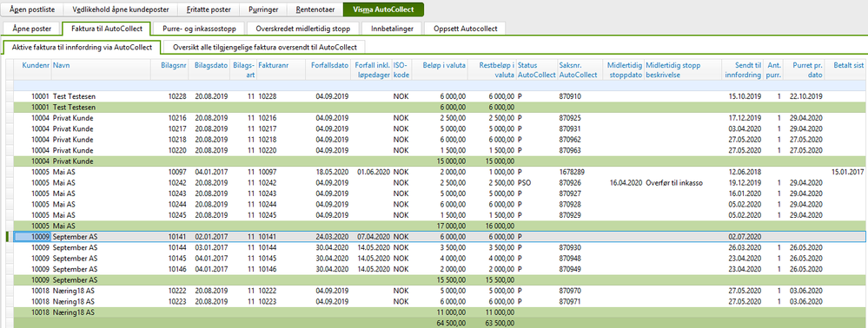This screenshot has width=868, height=328.
Task: Click stoppdato 16.04.2020 cell
Action: click(625, 182)
